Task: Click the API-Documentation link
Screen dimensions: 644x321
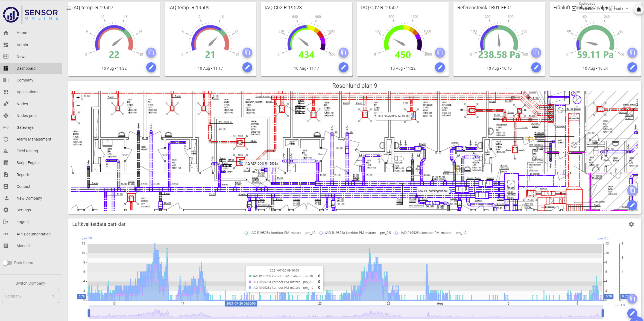Action: click(33, 234)
